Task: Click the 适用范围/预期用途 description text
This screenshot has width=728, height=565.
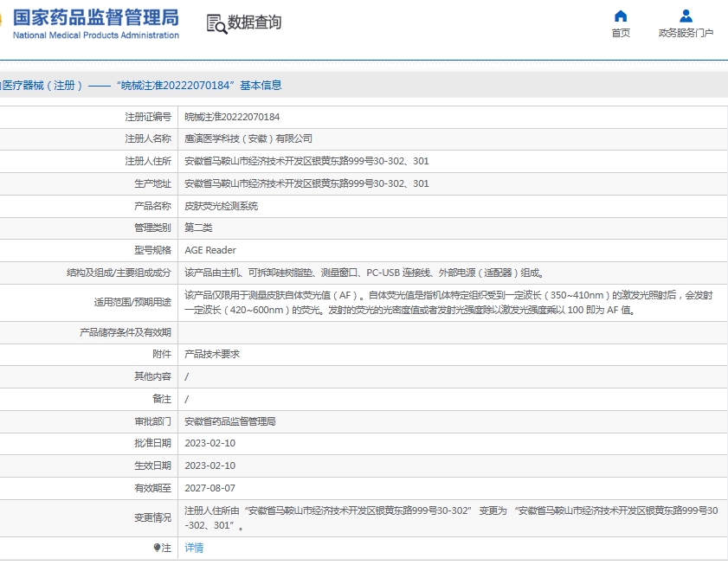Action: pos(448,303)
